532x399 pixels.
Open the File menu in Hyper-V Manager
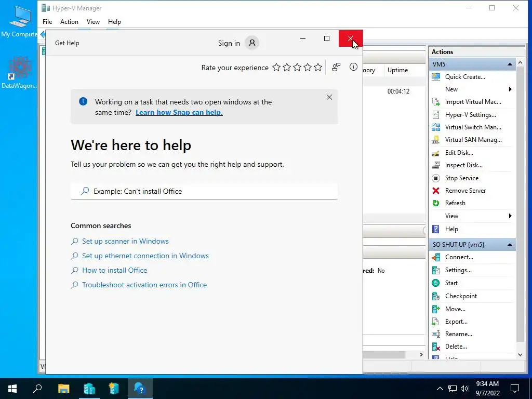point(47,22)
